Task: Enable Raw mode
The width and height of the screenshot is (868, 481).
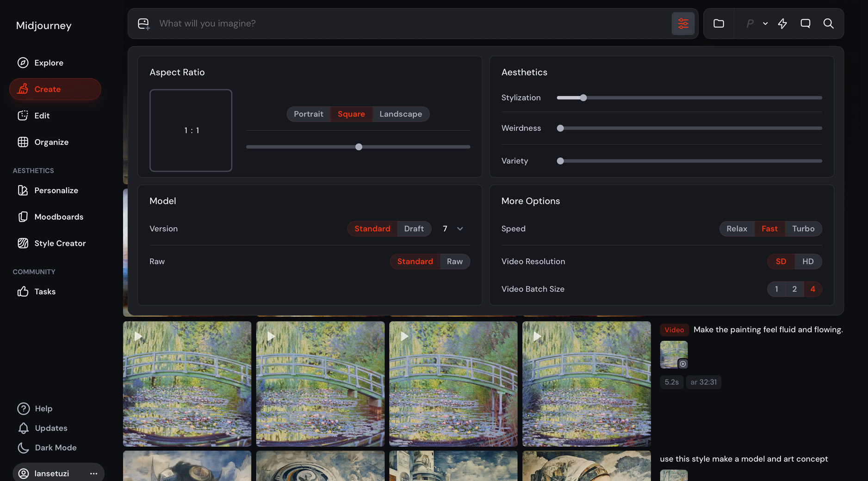Action: (x=455, y=262)
